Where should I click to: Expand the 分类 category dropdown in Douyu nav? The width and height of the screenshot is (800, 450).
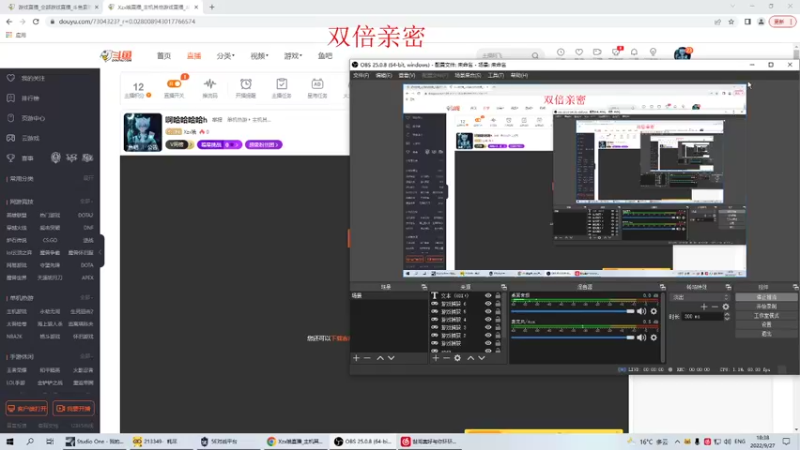coord(225,56)
